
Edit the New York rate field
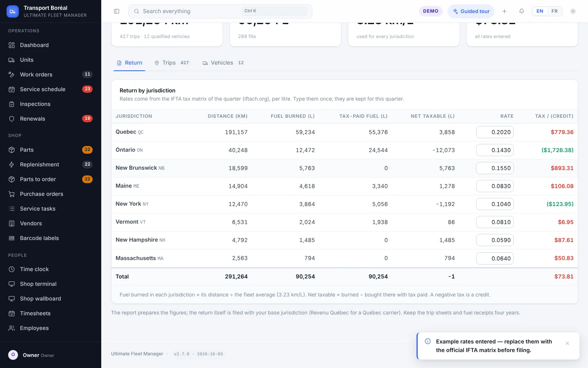point(495,204)
